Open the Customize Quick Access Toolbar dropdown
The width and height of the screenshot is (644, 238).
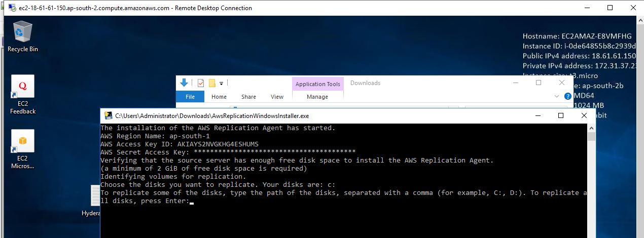coord(222,84)
